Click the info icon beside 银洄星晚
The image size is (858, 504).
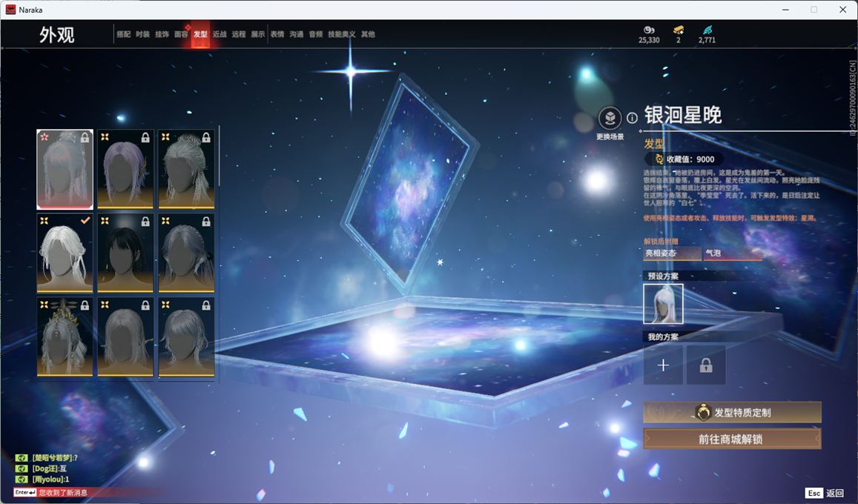632,118
